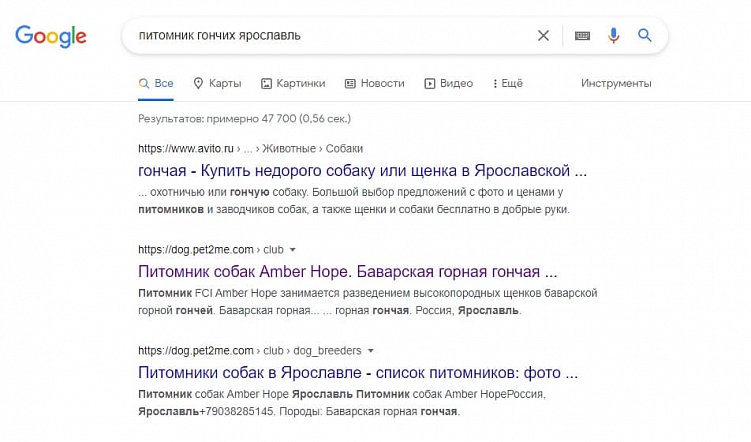
Task: Clear the search query with X
Action: tap(543, 35)
